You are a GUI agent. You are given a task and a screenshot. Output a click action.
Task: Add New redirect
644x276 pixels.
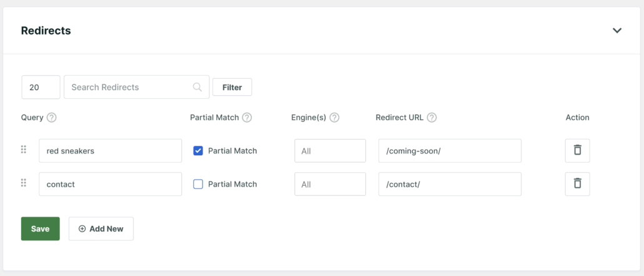click(x=101, y=228)
